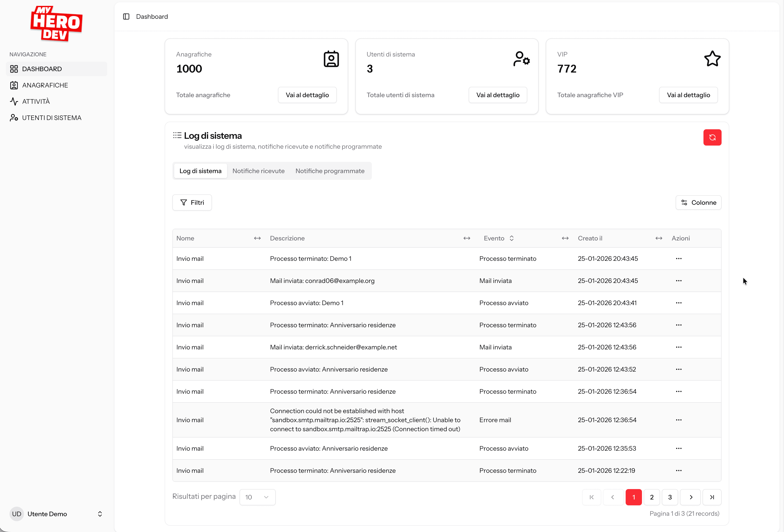This screenshot has width=784, height=532.
Task: Go to next page arrow
Action: click(x=691, y=497)
